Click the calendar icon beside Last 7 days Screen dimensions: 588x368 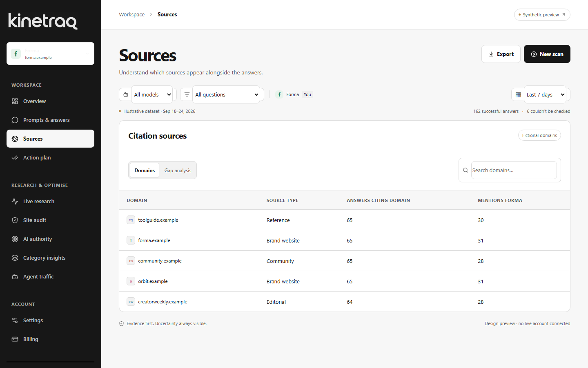coord(518,94)
